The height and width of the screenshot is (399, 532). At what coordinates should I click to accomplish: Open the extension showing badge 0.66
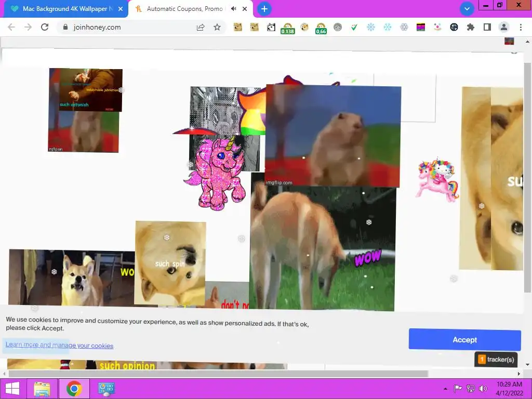tap(321, 28)
